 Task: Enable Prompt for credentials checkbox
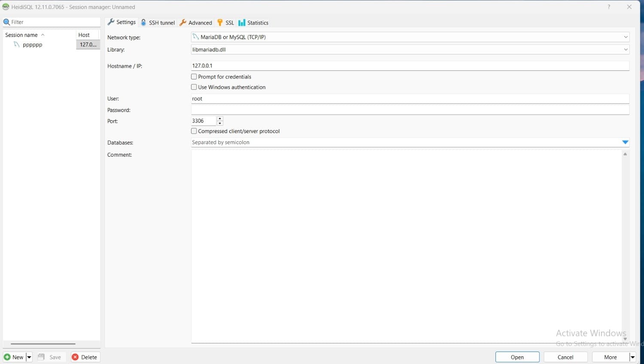click(x=194, y=77)
